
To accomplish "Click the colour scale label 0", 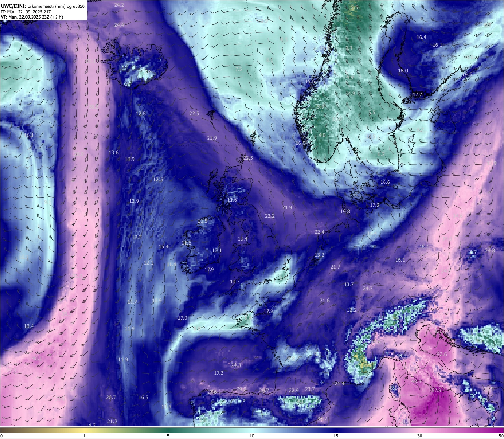I will (2, 436).
